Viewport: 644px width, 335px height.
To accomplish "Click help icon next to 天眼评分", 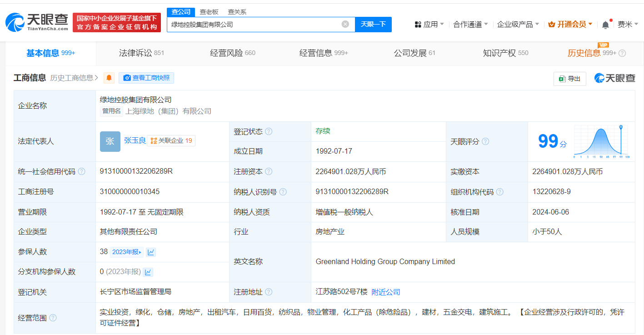I will [x=485, y=141].
